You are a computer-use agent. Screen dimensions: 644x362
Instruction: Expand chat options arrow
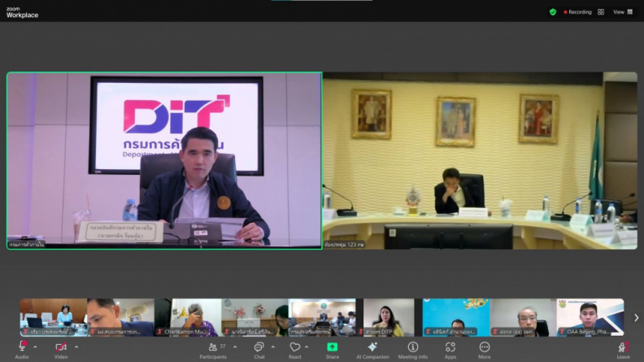click(272, 347)
